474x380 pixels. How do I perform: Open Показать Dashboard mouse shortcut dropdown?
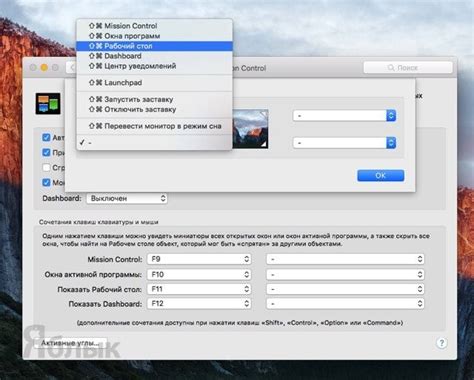(x=345, y=304)
